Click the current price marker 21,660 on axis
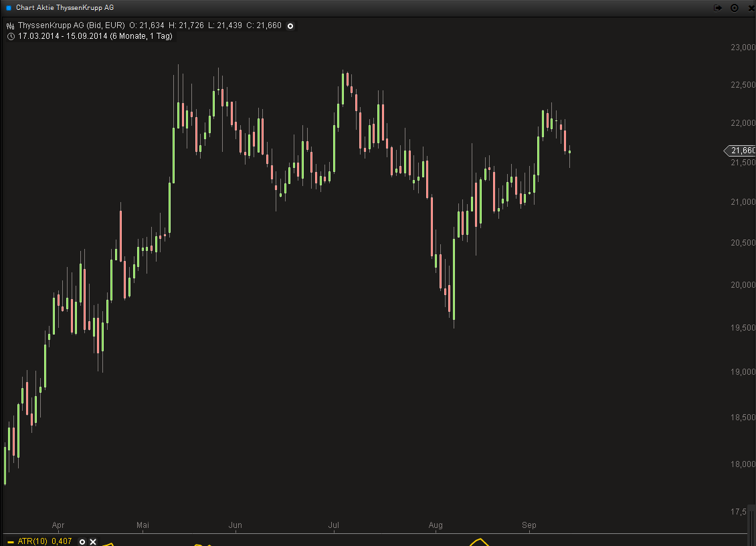The image size is (756, 546). click(741, 151)
